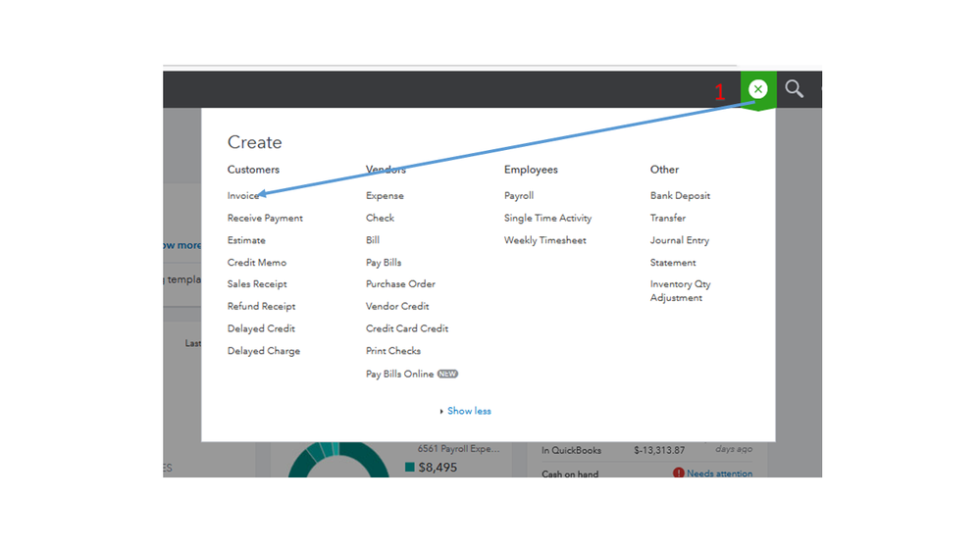Open Credit Card Credit
This screenshot has width=980, height=551.
point(407,328)
